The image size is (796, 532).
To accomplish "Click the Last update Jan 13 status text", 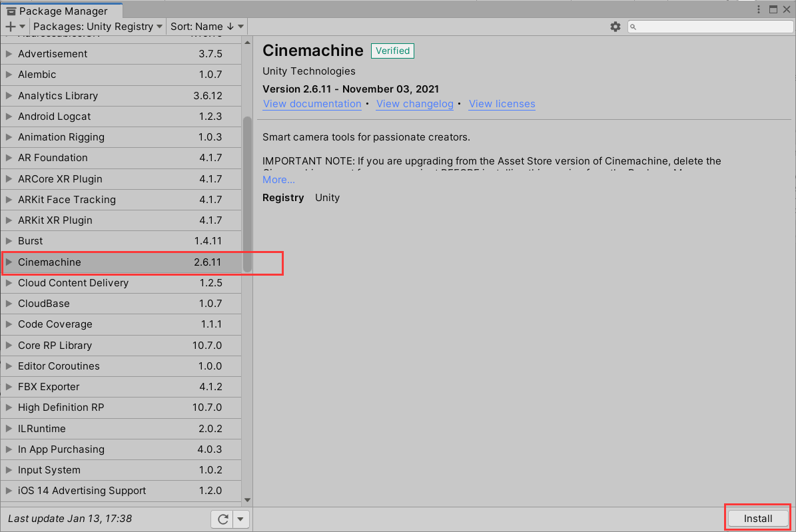I will click(x=70, y=519).
